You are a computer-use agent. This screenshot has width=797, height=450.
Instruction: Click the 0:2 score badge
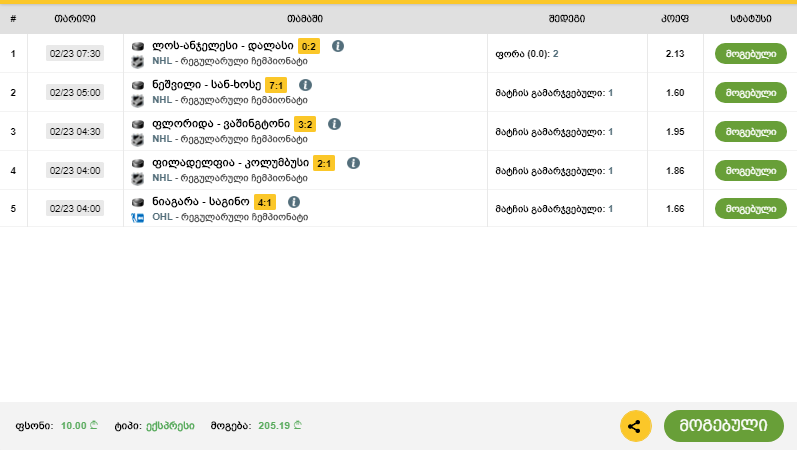(x=309, y=46)
